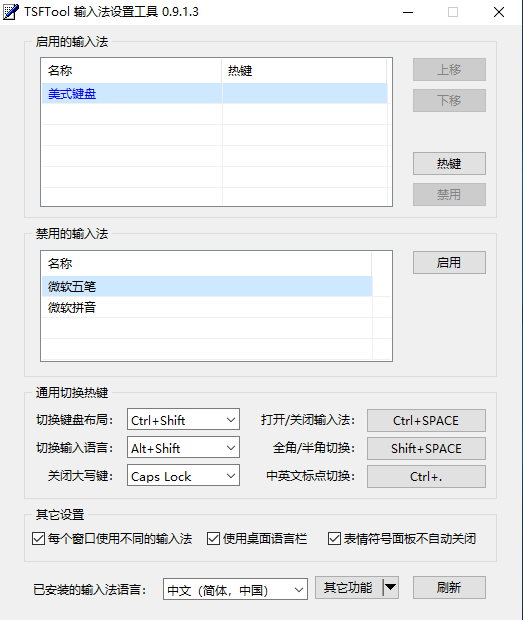Click the 热键 column header
The width and height of the screenshot is (523, 620).
304,71
